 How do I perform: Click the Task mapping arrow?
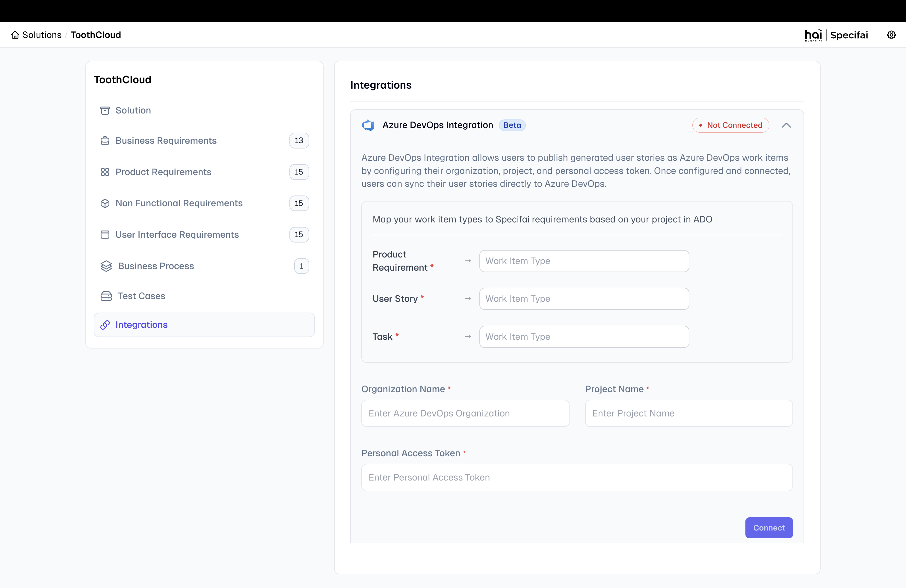coord(468,337)
